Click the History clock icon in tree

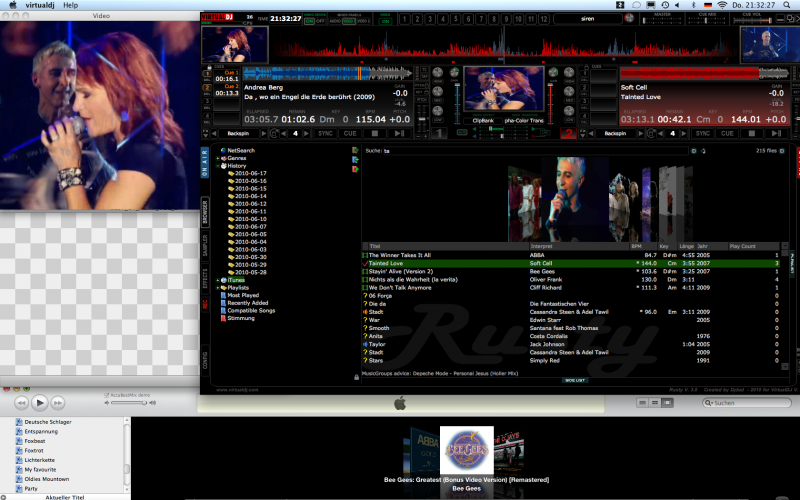(x=224, y=165)
